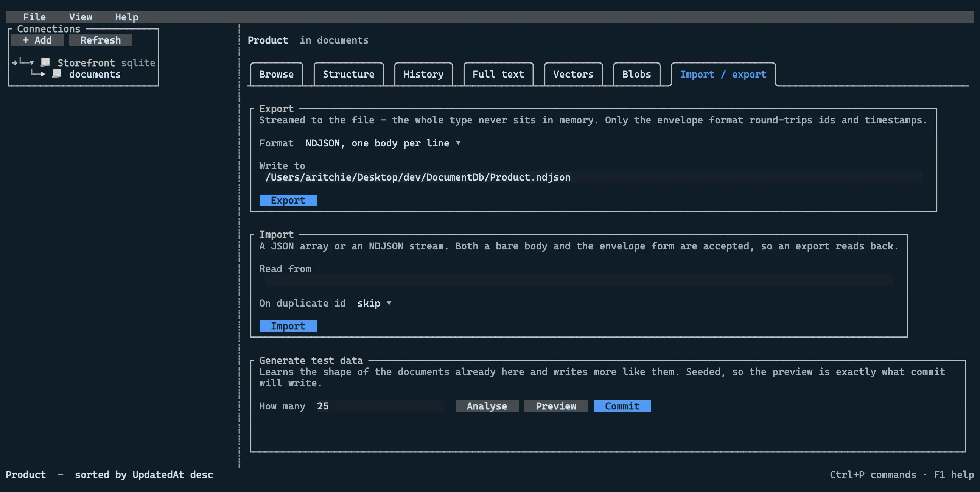The height and width of the screenshot is (492, 980).
Task: Expand the documents tree node arrow
Action: 43,74
